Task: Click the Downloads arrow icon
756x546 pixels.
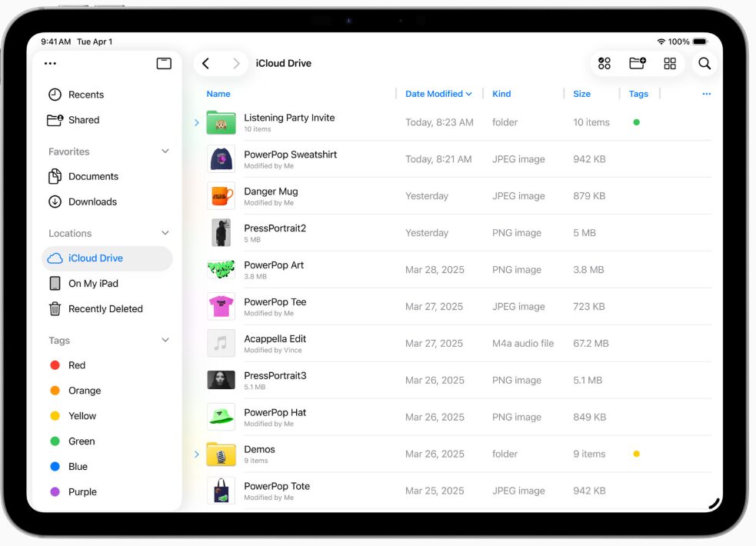Action: point(55,201)
